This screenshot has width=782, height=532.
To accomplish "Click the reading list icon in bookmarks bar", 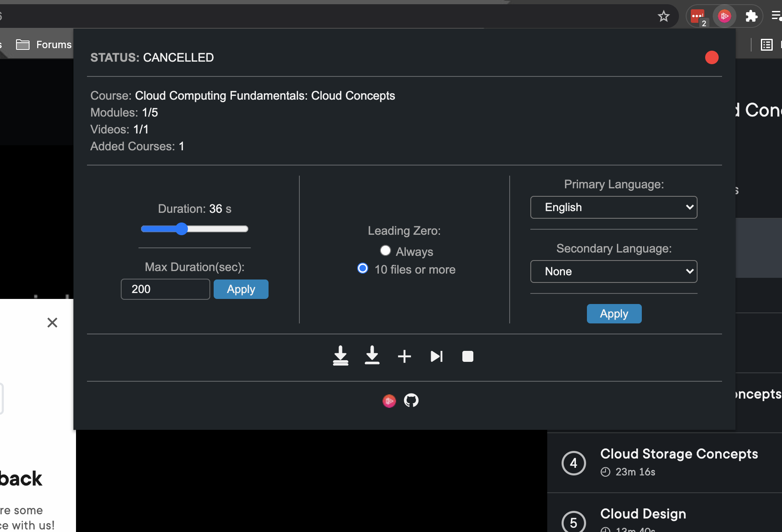I will pos(767,44).
